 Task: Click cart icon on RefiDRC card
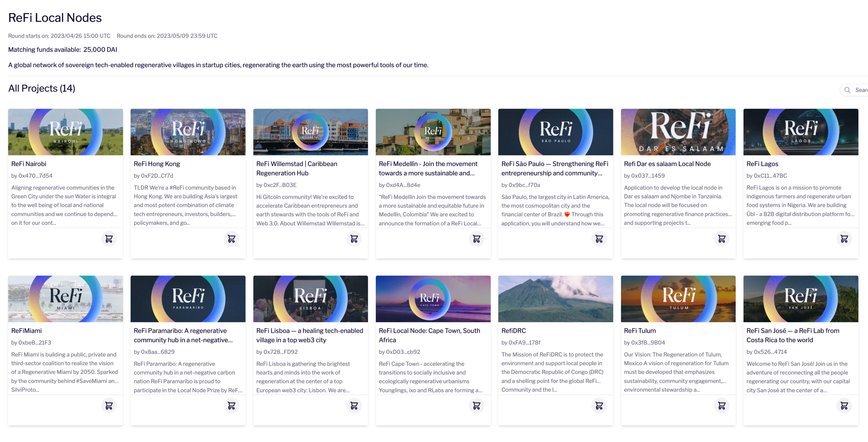click(x=599, y=406)
